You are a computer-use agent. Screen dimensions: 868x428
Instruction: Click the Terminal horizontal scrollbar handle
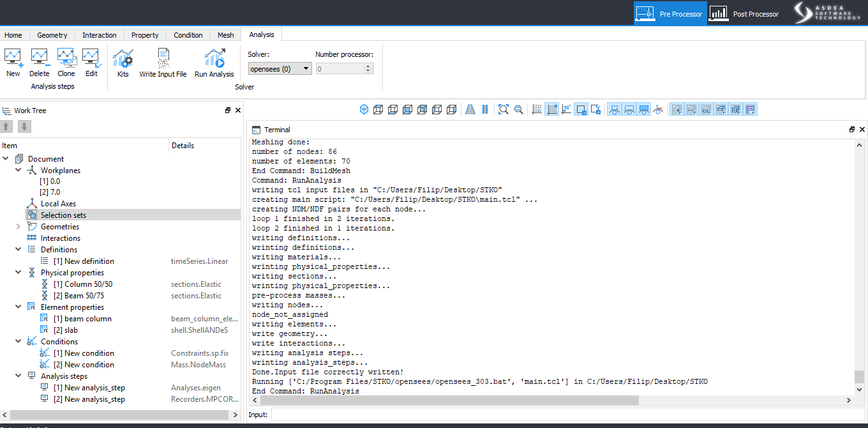click(x=450, y=400)
